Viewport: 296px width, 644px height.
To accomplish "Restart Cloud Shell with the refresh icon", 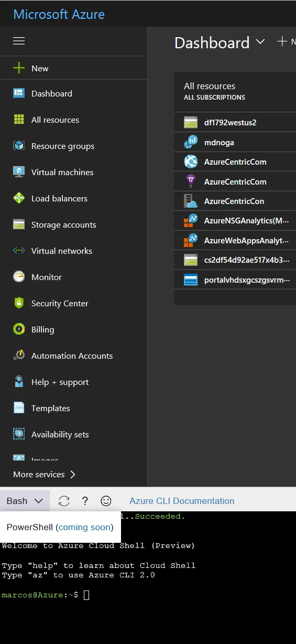I will 64,501.
